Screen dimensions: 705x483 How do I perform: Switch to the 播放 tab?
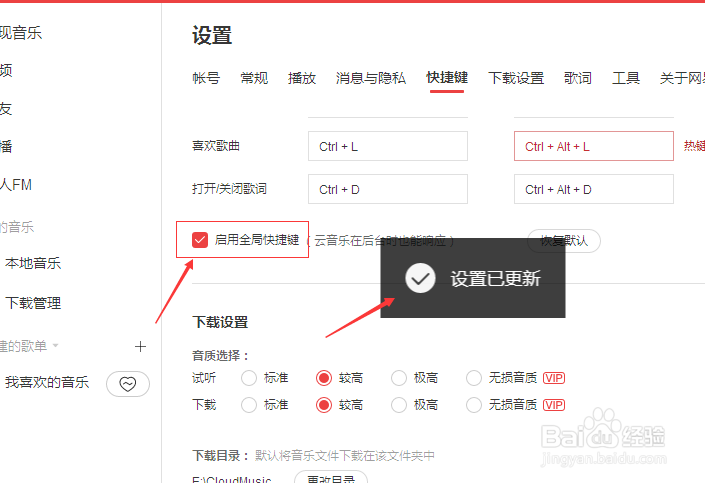[x=302, y=78]
